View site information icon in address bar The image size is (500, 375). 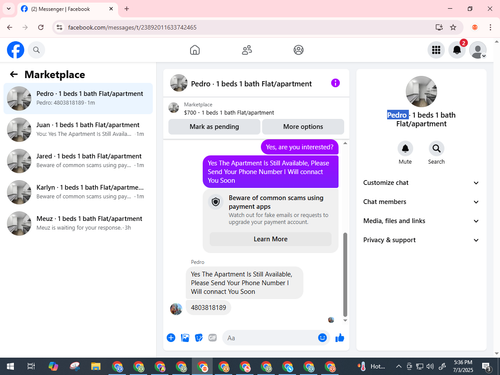click(59, 27)
